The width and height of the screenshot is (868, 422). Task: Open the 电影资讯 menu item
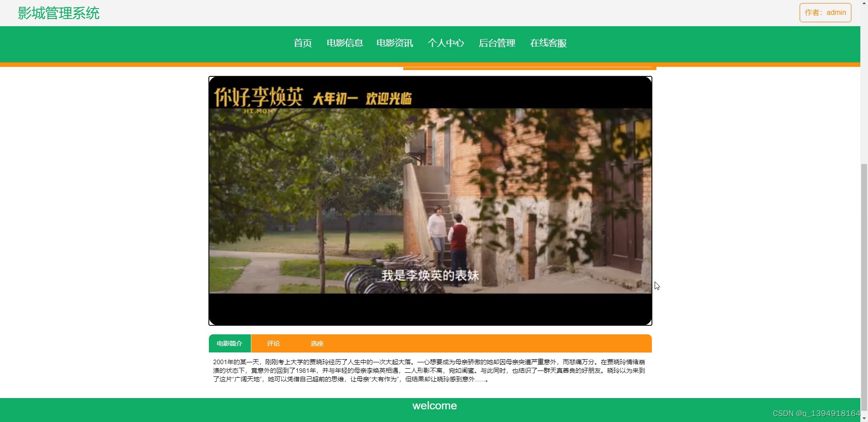point(395,43)
